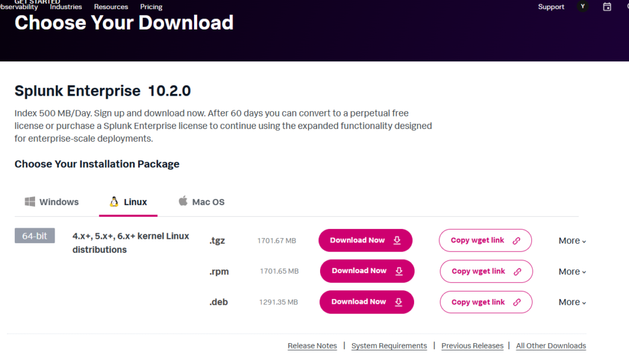Image resolution: width=629 pixels, height=364 pixels.
Task: Expand the More dropdown for the .rpm package
Action: 572,271
